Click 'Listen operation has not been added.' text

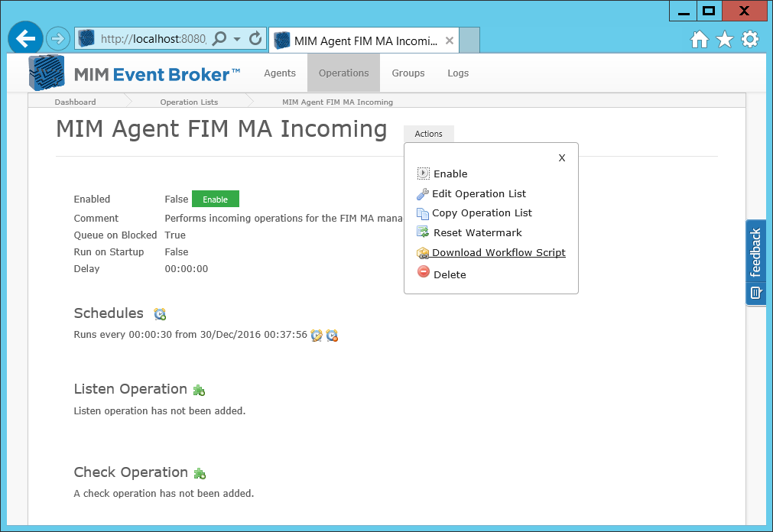160,410
